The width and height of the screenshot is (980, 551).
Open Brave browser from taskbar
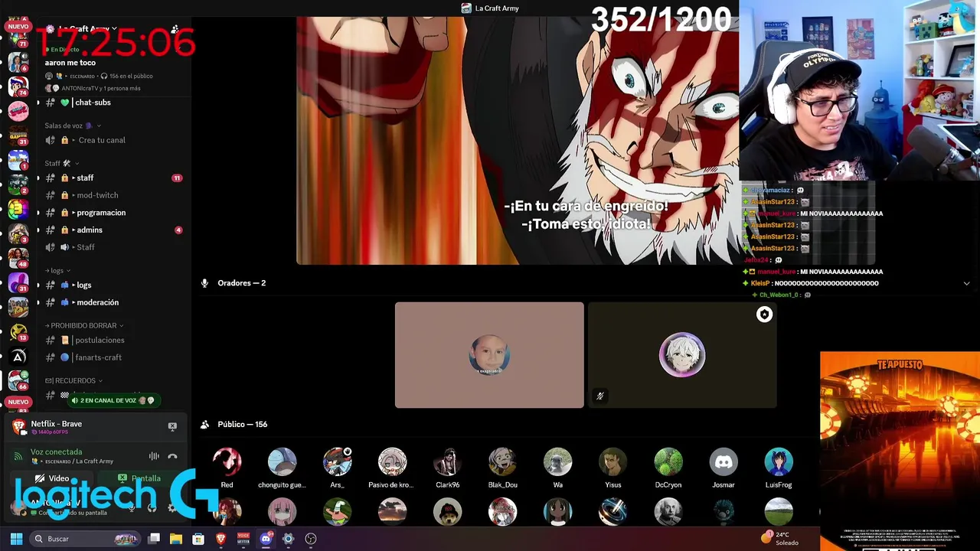220,539
